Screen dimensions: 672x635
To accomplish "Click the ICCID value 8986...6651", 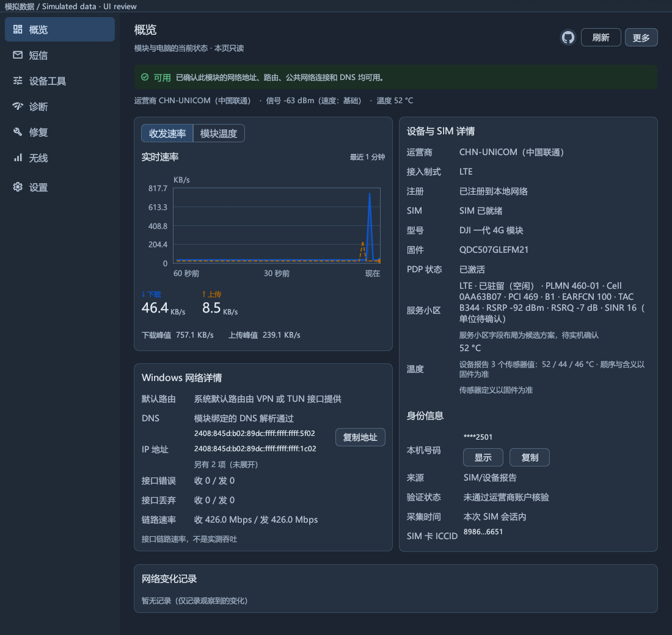I will pyautogui.click(x=483, y=532).
